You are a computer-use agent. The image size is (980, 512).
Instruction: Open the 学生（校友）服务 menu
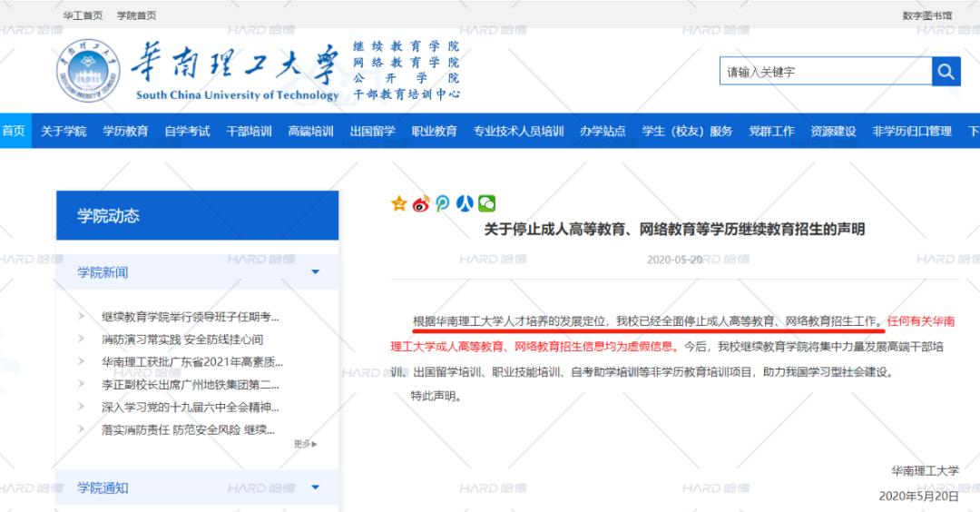[x=687, y=131]
